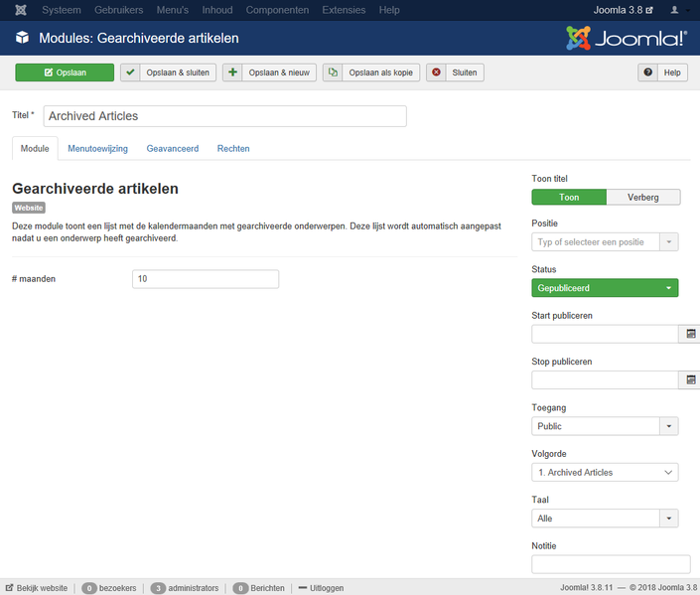
Task: Open the Positie dropdown
Action: pyautogui.click(x=605, y=242)
